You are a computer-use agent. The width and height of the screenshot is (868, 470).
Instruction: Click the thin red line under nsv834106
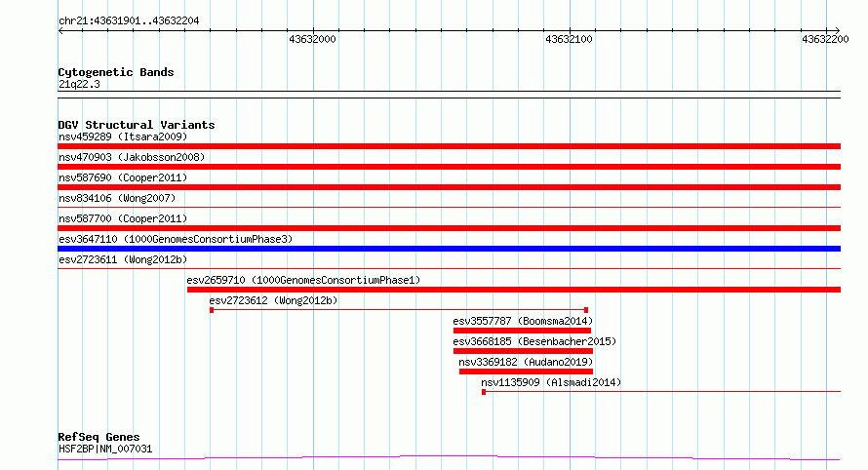point(449,208)
